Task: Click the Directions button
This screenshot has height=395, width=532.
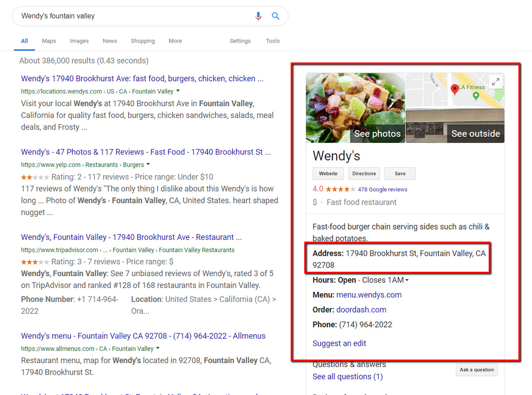Action: (364, 174)
